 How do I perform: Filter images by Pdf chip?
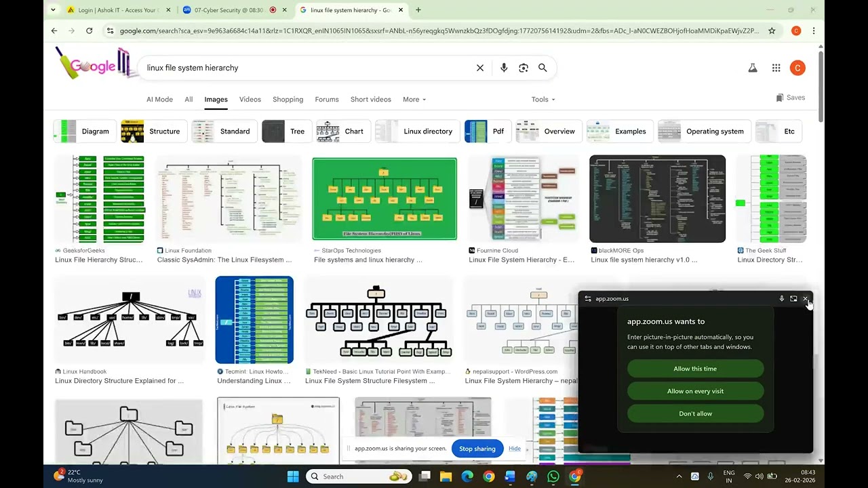click(488, 131)
